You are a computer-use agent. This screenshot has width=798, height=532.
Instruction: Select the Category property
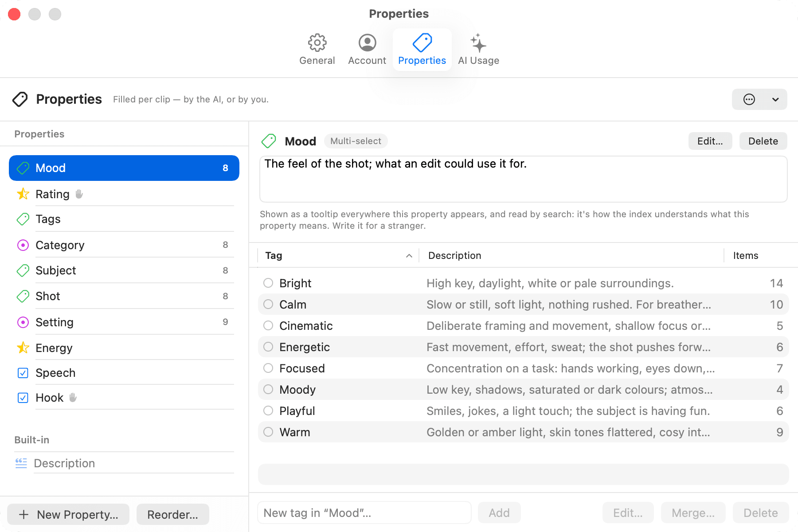[124, 245]
